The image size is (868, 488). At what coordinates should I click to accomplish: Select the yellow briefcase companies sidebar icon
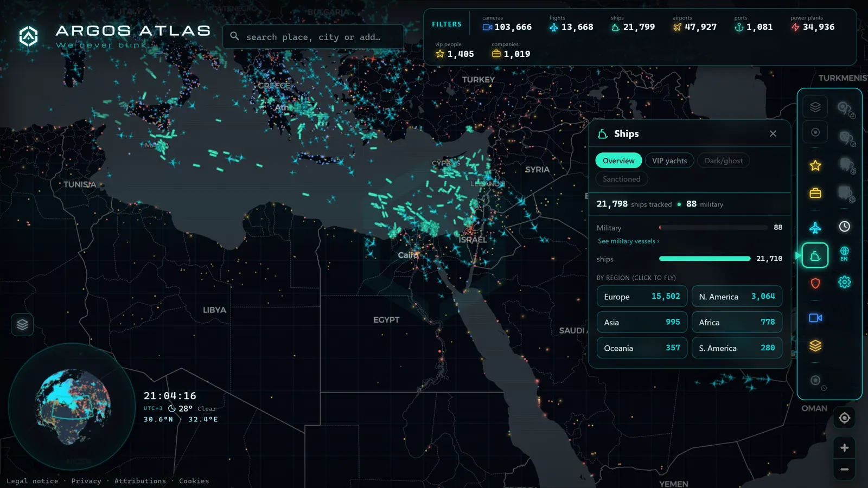815,193
